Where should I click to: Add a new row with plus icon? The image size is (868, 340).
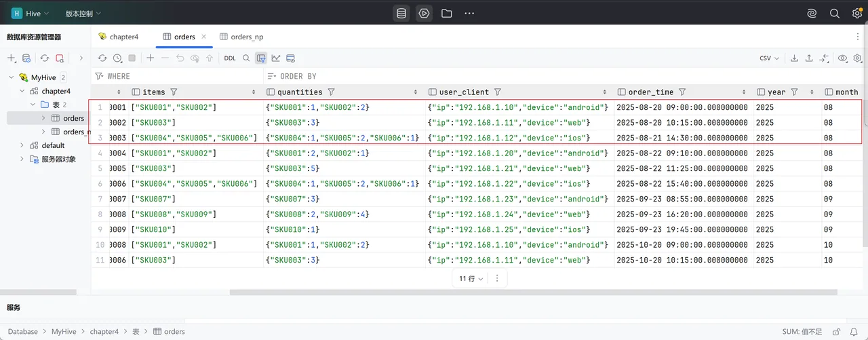click(151, 58)
